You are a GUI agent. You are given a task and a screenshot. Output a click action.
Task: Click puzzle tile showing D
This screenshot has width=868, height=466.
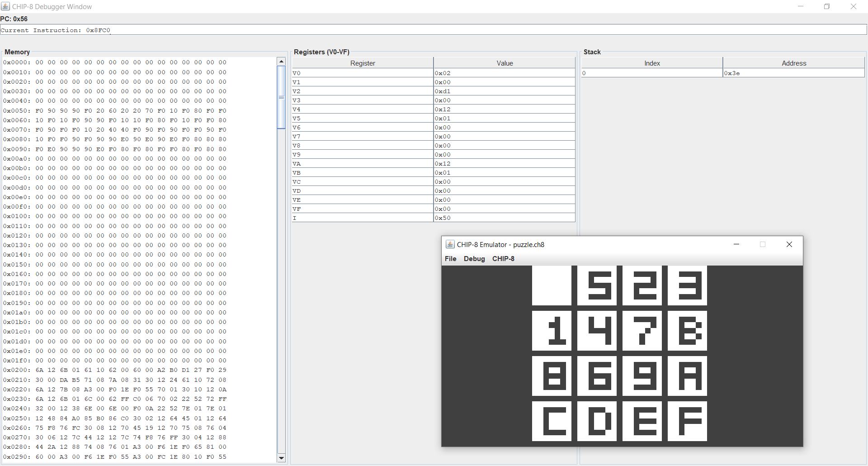[597, 421]
